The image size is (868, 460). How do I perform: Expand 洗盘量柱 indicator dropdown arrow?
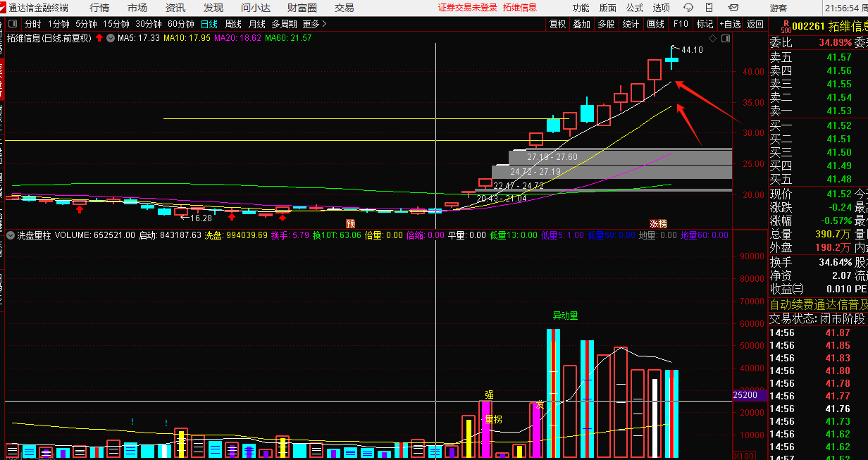[10, 235]
